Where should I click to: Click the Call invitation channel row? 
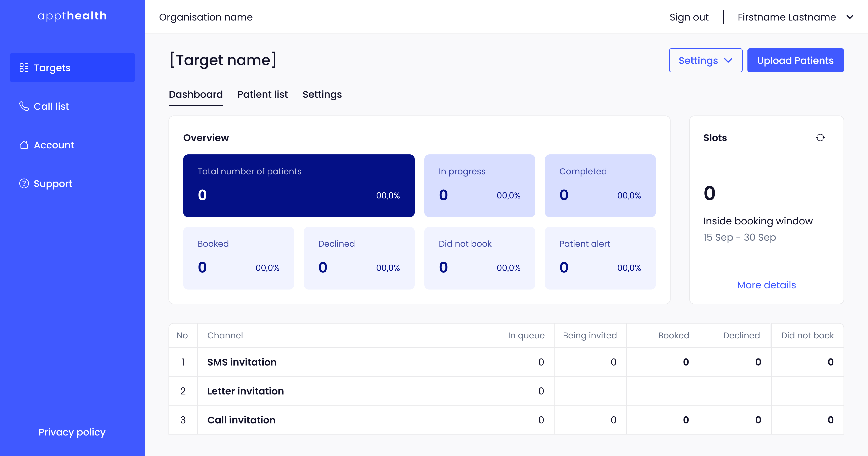[506, 420]
